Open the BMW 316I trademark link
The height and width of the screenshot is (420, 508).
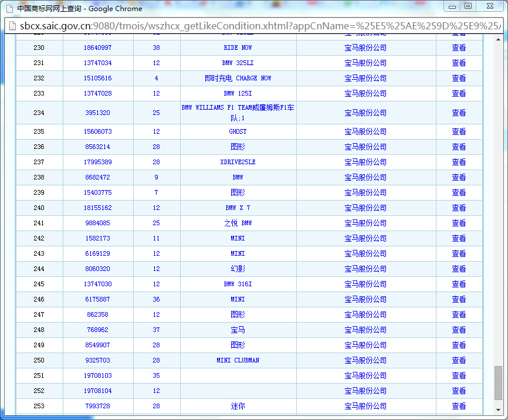238,284
